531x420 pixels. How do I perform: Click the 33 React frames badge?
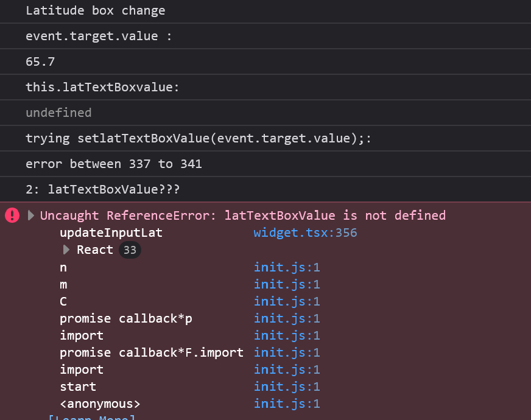tap(129, 250)
